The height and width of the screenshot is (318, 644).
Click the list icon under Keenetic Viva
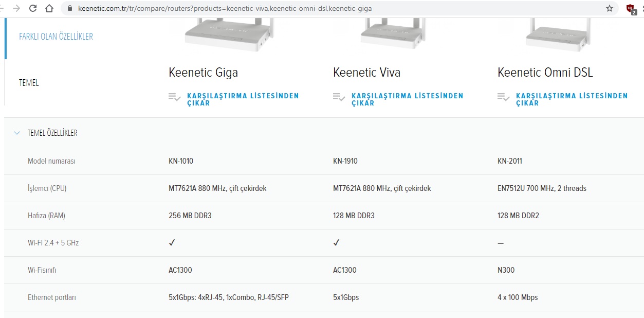339,97
